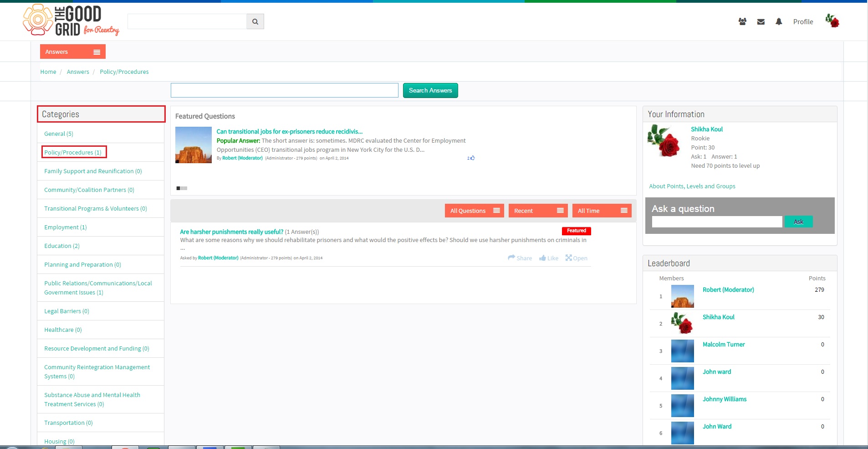Open About Points, Levels and Groups link
The height and width of the screenshot is (449, 868).
click(x=692, y=186)
